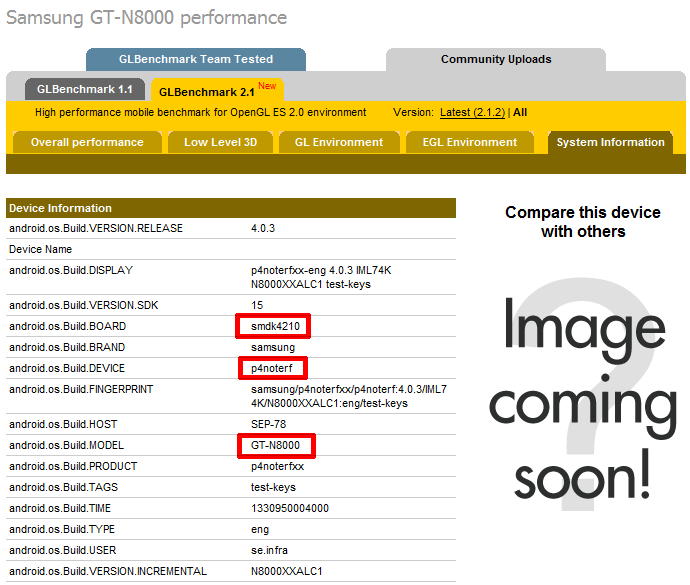This screenshot has width=690, height=585.
Task: Select the eng TYPE value
Action: [x=260, y=530]
